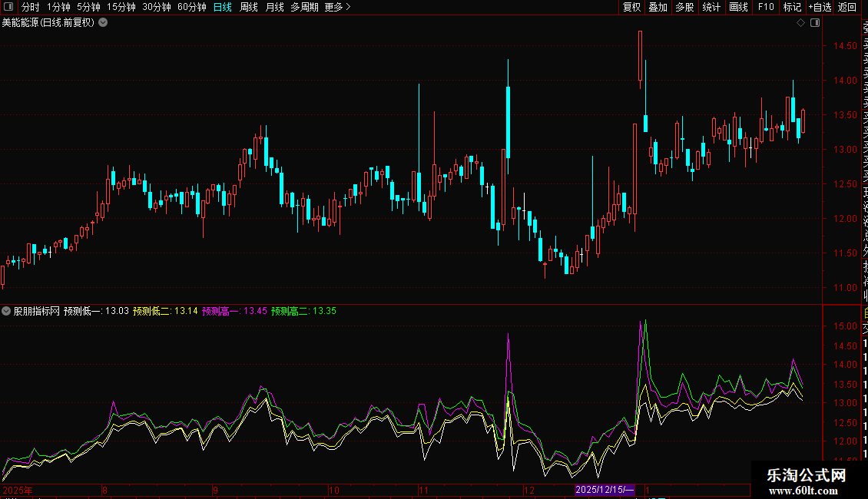Image resolution: width=868 pixels, height=499 pixels.
Task: Select the 1分钟 period
Action: pos(58,7)
